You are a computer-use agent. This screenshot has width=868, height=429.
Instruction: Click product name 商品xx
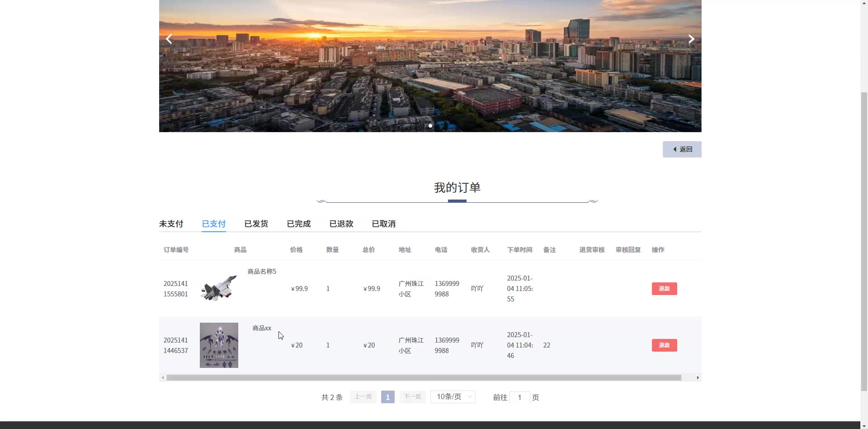coord(262,328)
